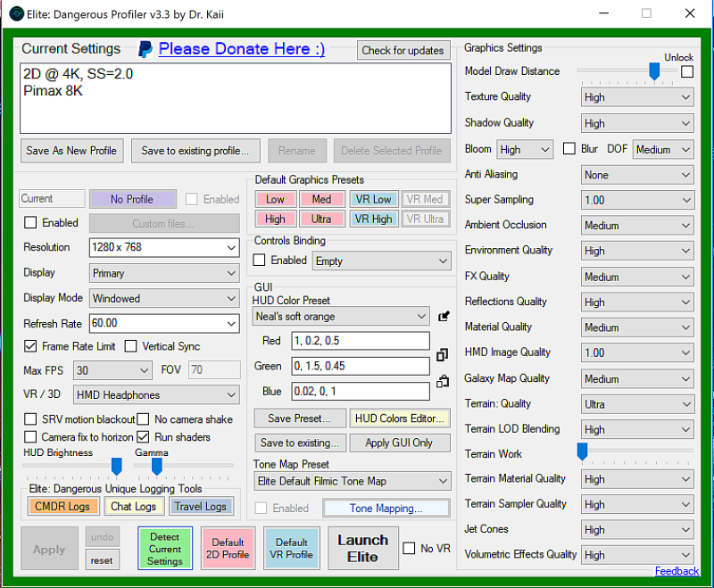The width and height of the screenshot is (714, 588).
Task: Open the Resolution dropdown
Action: (x=164, y=247)
